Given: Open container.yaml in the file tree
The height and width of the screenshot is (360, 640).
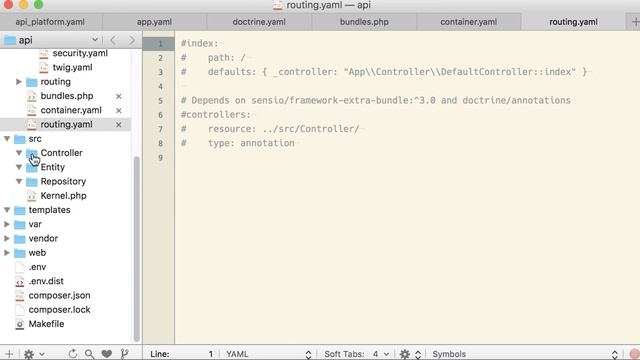Looking at the screenshot, I should click(x=71, y=110).
